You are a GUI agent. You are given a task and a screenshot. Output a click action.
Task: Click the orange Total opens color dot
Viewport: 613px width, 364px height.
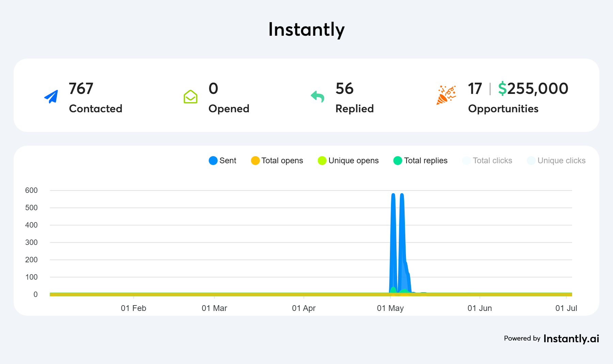point(255,161)
